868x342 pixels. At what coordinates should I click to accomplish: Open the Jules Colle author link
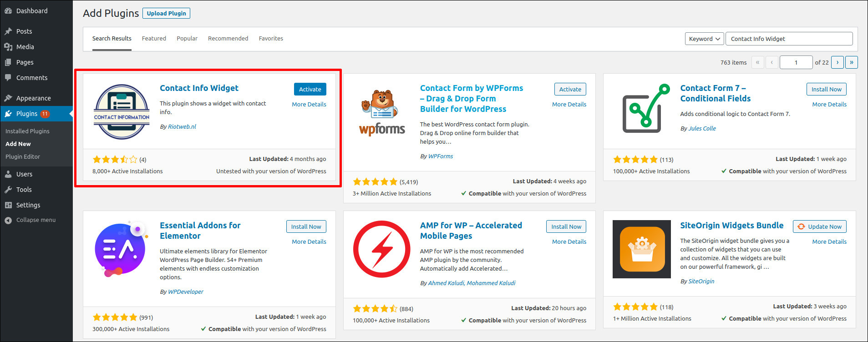(x=702, y=128)
